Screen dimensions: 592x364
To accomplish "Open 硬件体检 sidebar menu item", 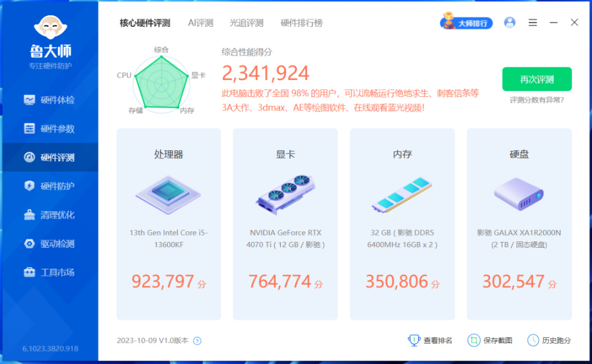I will coord(50,100).
